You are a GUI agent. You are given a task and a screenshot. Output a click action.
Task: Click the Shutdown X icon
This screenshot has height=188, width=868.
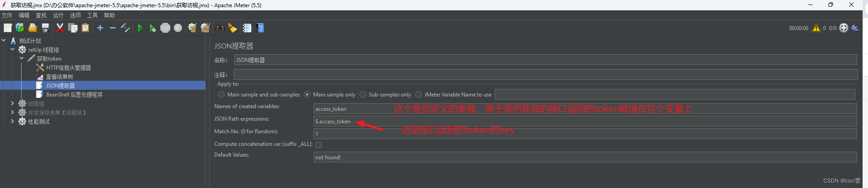pos(178,28)
